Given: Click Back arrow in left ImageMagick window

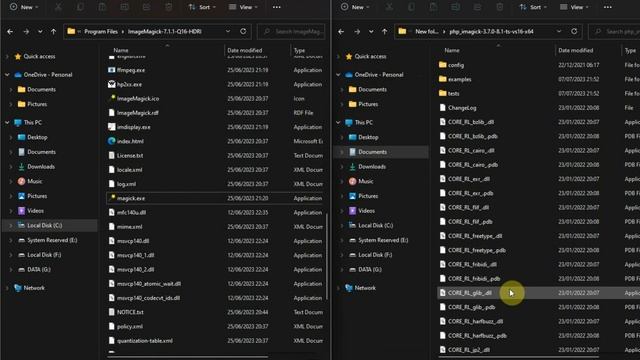Looking at the screenshot, I should 10,31.
